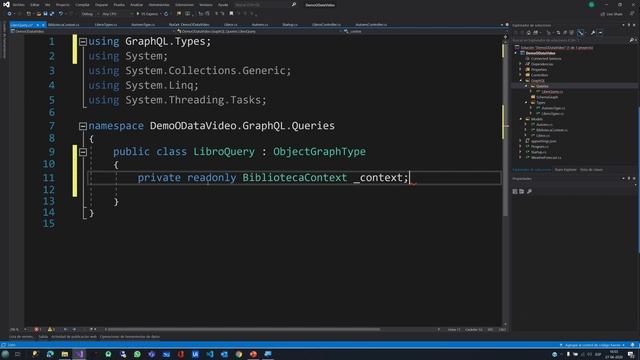
Task: Pin the LibroQuery.cs tab
Action: [x=38, y=25]
